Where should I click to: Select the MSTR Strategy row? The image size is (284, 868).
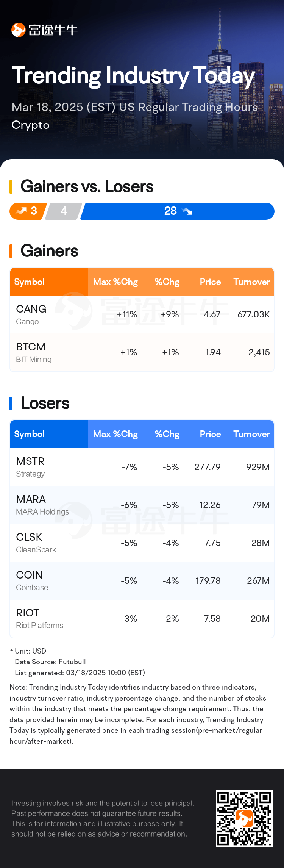[x=142, y=467]
